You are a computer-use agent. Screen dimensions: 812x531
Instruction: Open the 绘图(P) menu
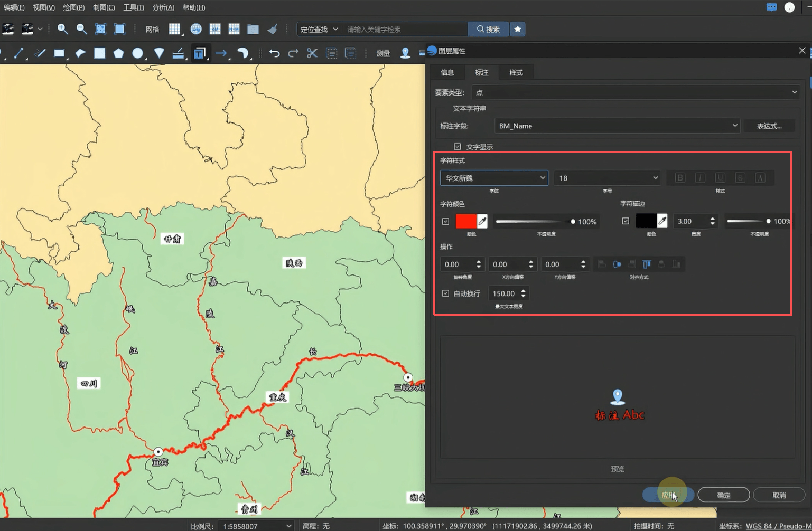point(74,7)
